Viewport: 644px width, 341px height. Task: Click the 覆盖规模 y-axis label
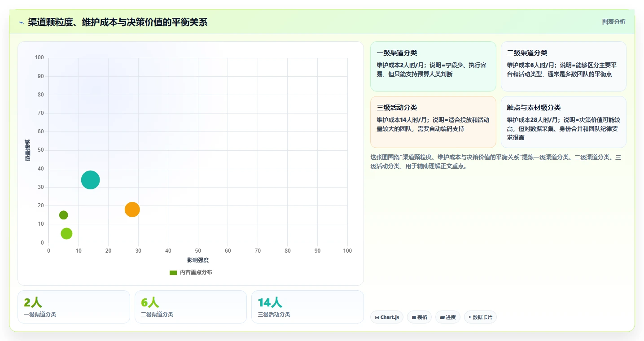[28, 150]
